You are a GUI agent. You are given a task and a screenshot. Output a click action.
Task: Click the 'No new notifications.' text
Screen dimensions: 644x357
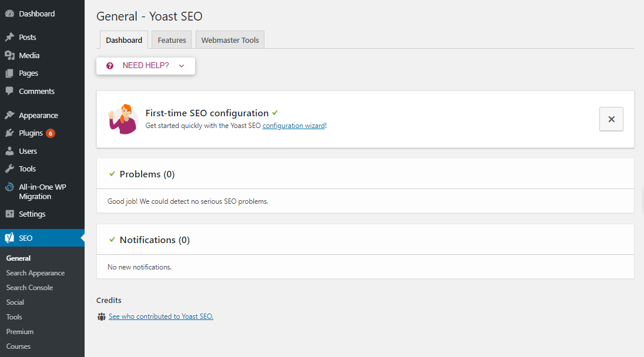click(x=140, y=267)
